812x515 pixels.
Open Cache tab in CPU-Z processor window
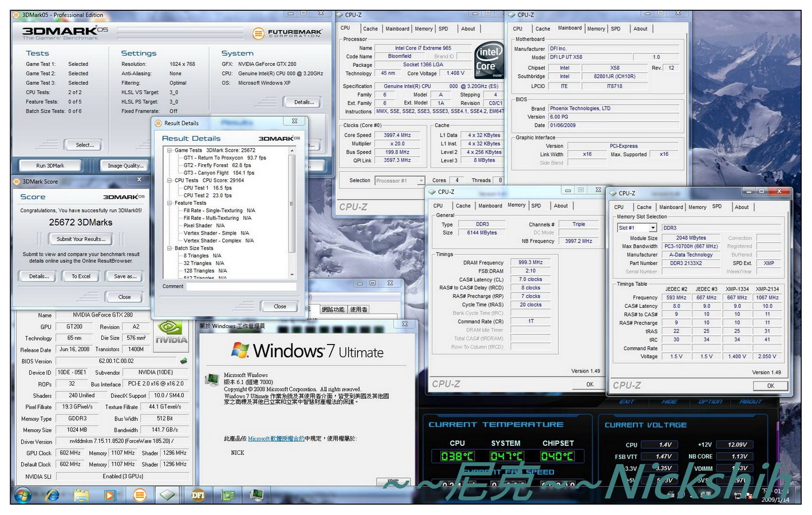[x=370, y=29]
